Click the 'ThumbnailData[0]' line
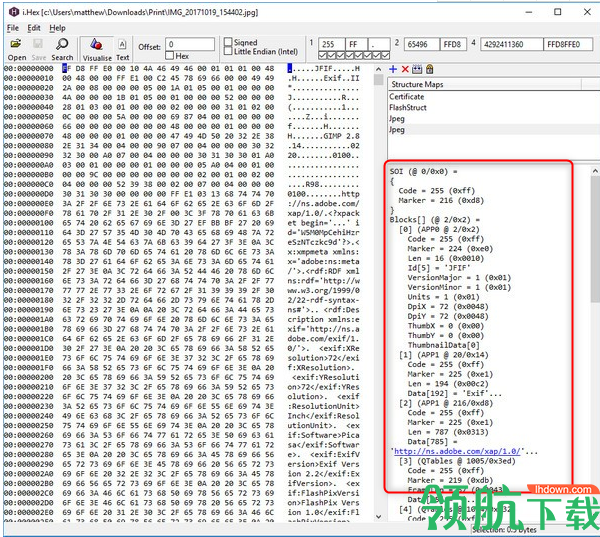600x537 pixels. pos(441,345)
